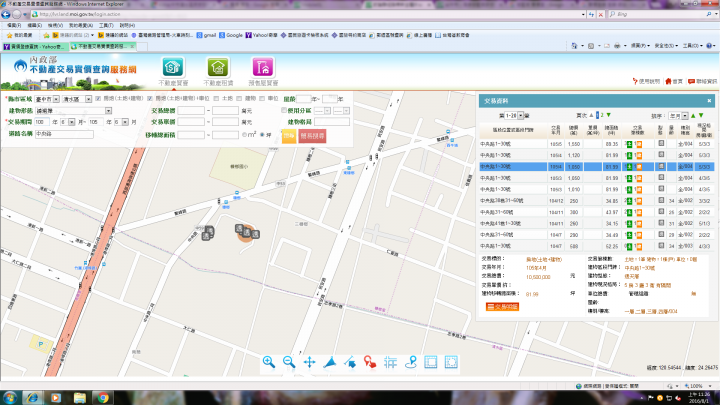Open Google Chrome from the Windows taskbar
Viewport: 720px width, 405px height.
(103, 398)
